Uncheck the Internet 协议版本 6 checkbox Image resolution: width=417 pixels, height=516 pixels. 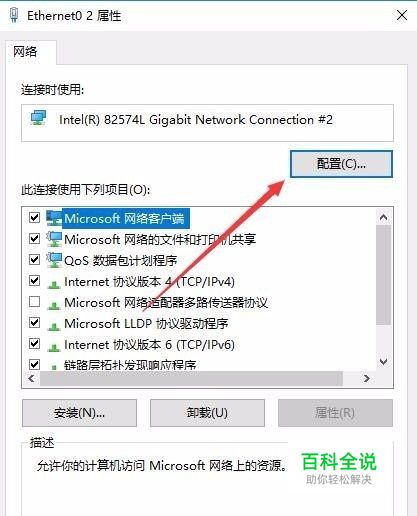(x=34, y=344)
